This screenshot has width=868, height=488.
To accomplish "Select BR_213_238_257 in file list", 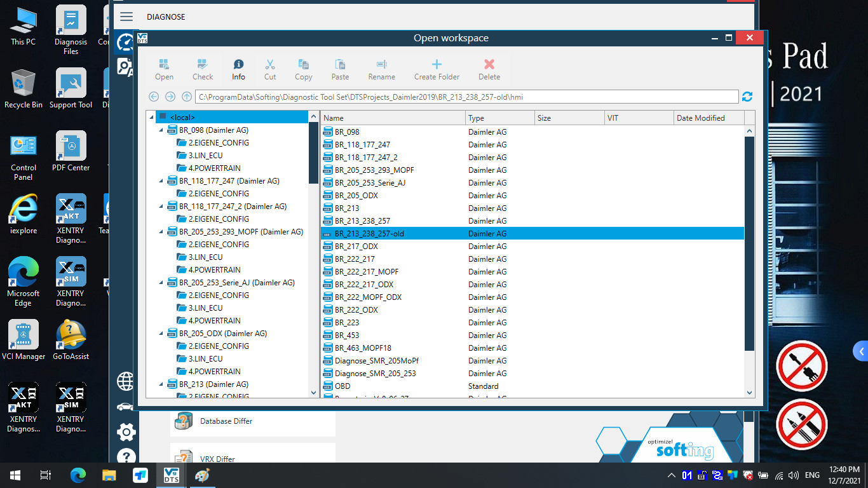I will point(532,221).
